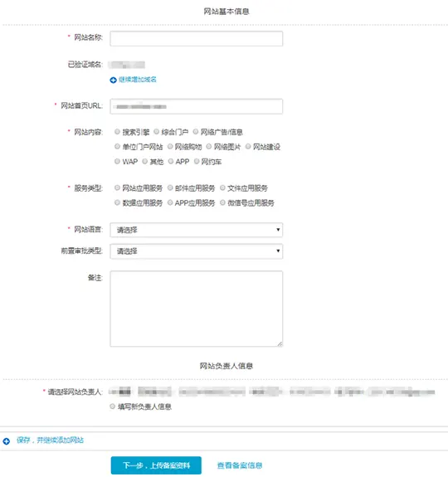Choose the 微信号应用服务 radio button

coord(222,202)
